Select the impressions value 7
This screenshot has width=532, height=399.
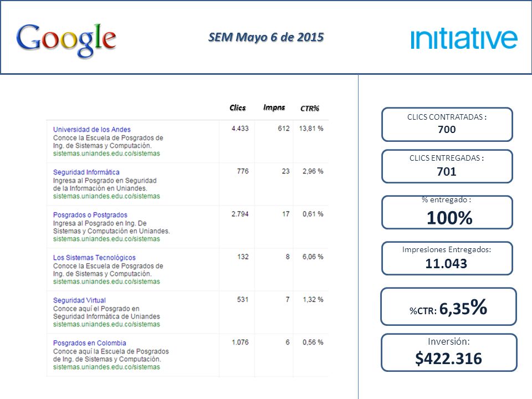coord(288,300)
